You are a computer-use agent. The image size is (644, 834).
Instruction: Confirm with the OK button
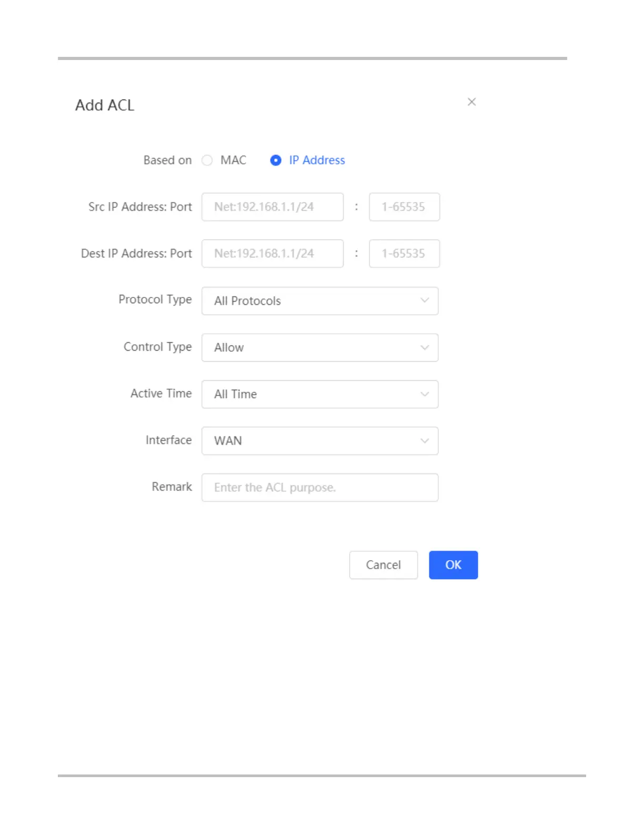(x=453, y=565)
